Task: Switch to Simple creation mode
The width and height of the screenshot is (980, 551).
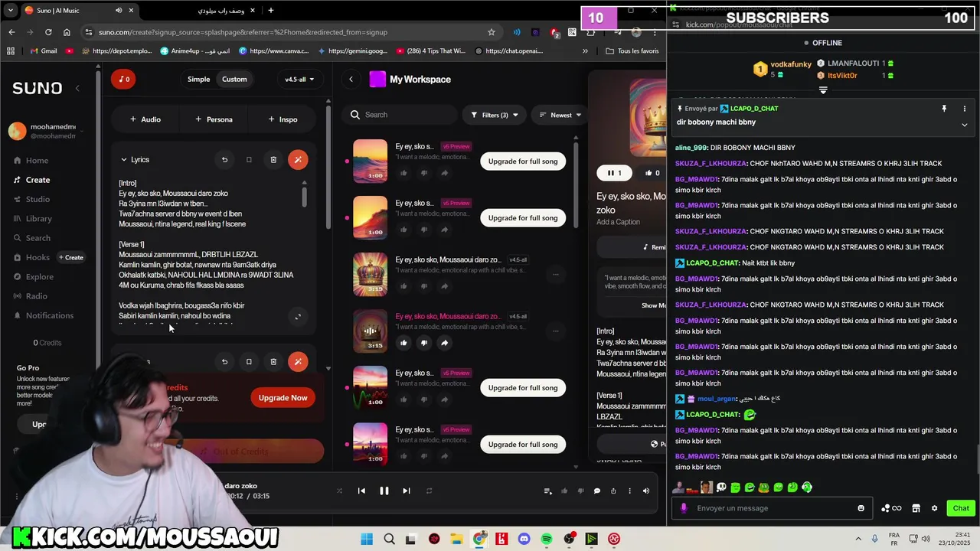Action: (x=198, y=79)
